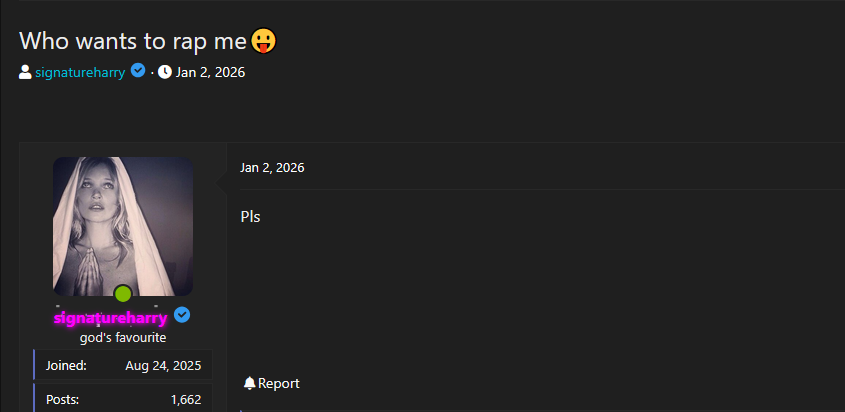Click the Report bell icon

(x=250, y=383)
